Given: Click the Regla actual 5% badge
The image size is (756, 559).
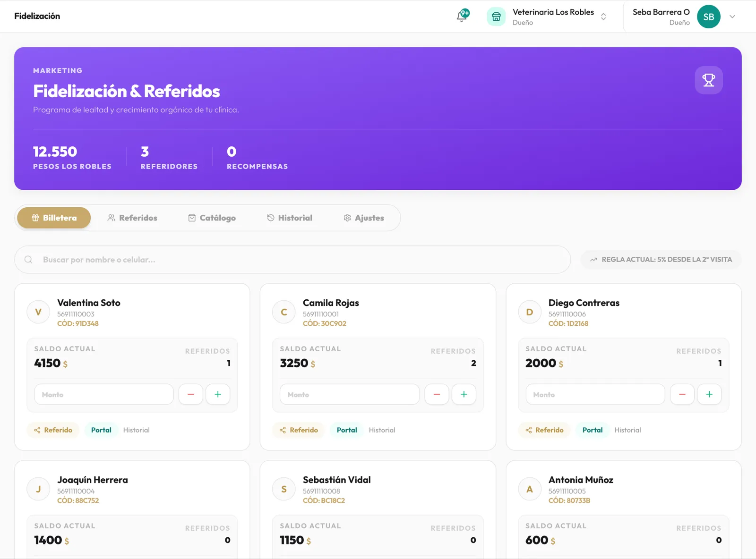Looking at the screenshot, I should [661, 260].
